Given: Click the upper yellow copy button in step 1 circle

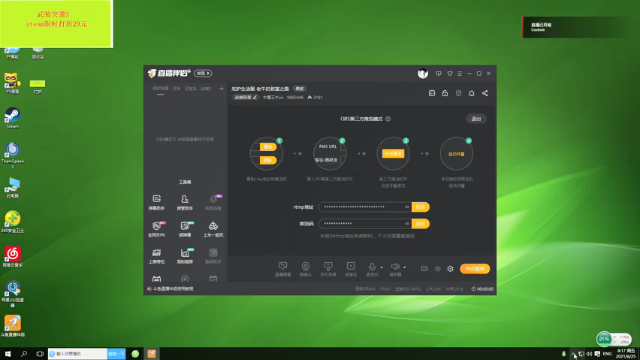Looking at the screenshot, I should coord(268,147).
